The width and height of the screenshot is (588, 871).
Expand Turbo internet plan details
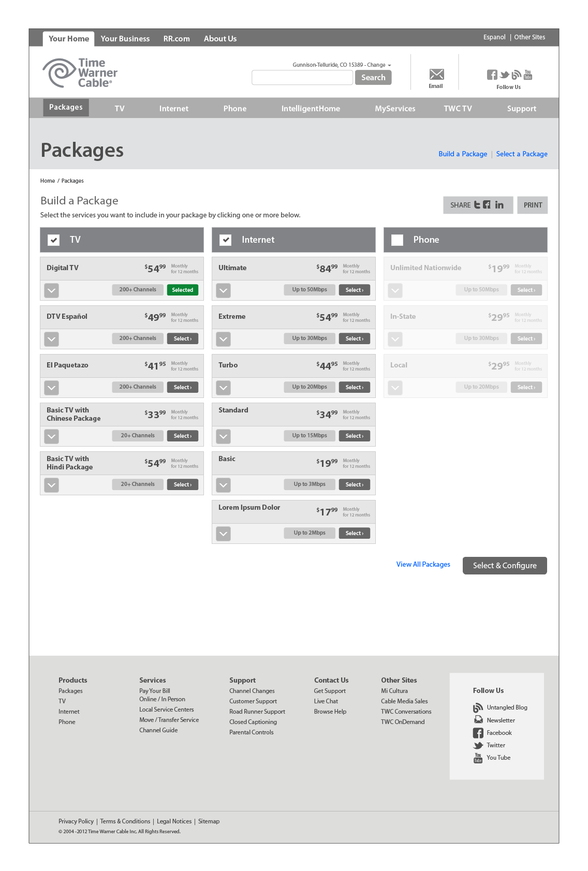tap(223, 388)
